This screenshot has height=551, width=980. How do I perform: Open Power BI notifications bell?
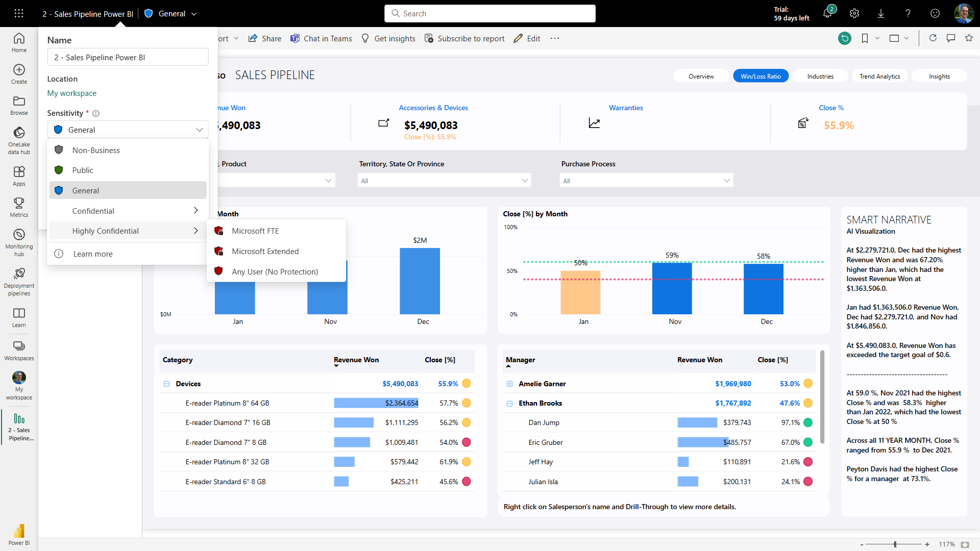click(x=828, y=13)
